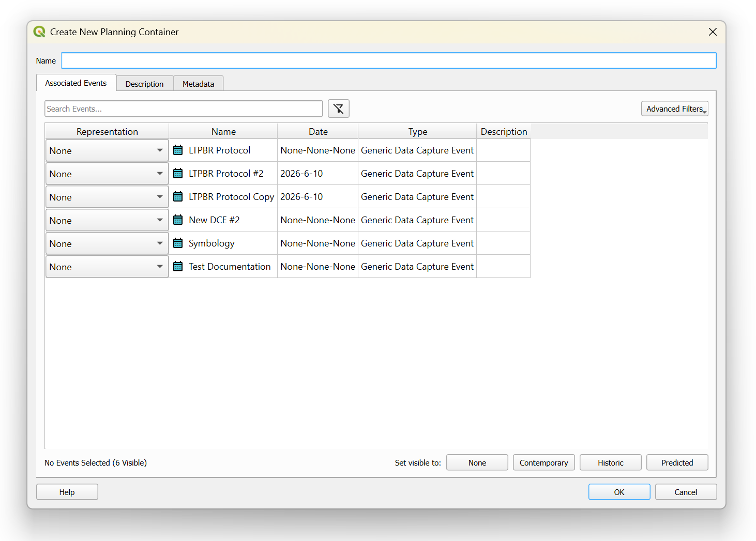Click the QGIS logo in the title bar
The image size is (756, 541).
(39, 32)
